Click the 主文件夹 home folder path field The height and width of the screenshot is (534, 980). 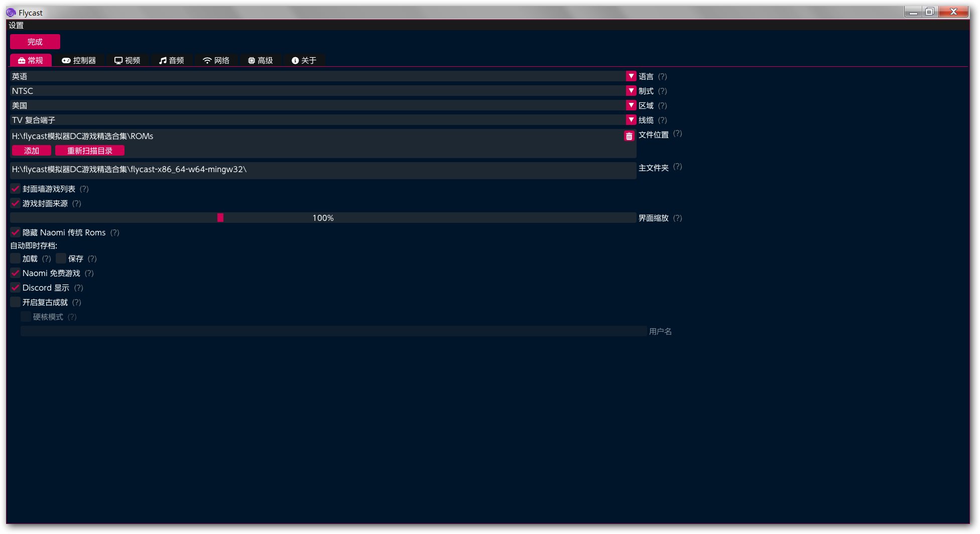point(322,170)
